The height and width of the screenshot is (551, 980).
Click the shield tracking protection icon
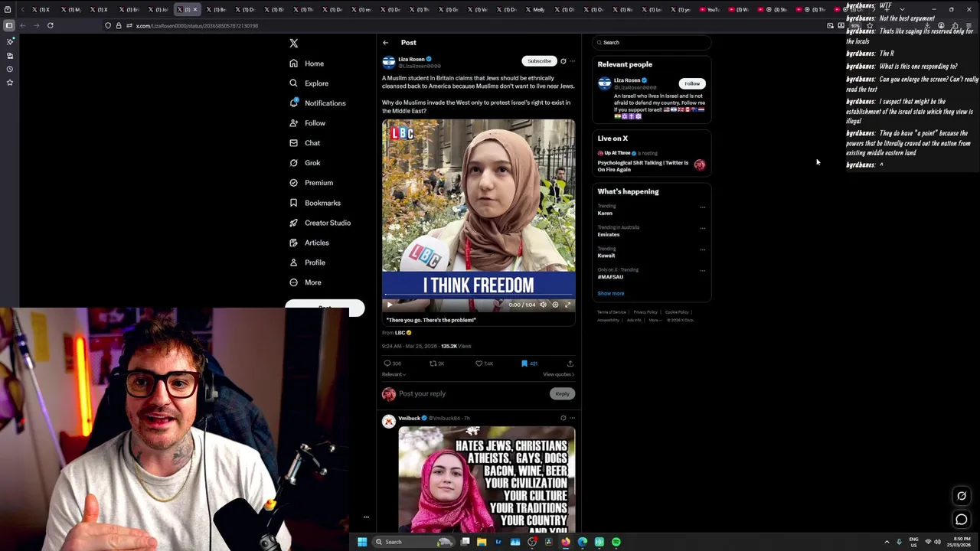(108, 25)
